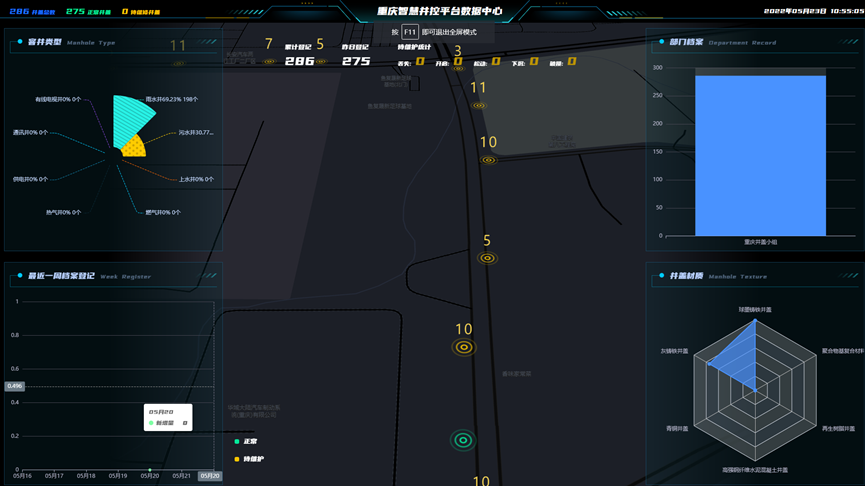Image resolution: width=865 pixels, height=486 pixels.
Task: Click the 污水井 yellow pie slice
Action: (x=135, y=147)
